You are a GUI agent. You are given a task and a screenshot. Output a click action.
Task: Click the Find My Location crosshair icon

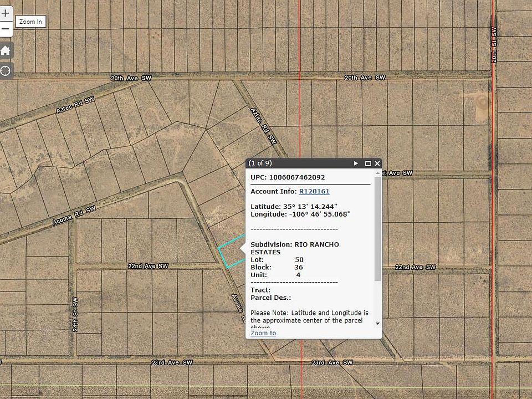tap(6, 70)
